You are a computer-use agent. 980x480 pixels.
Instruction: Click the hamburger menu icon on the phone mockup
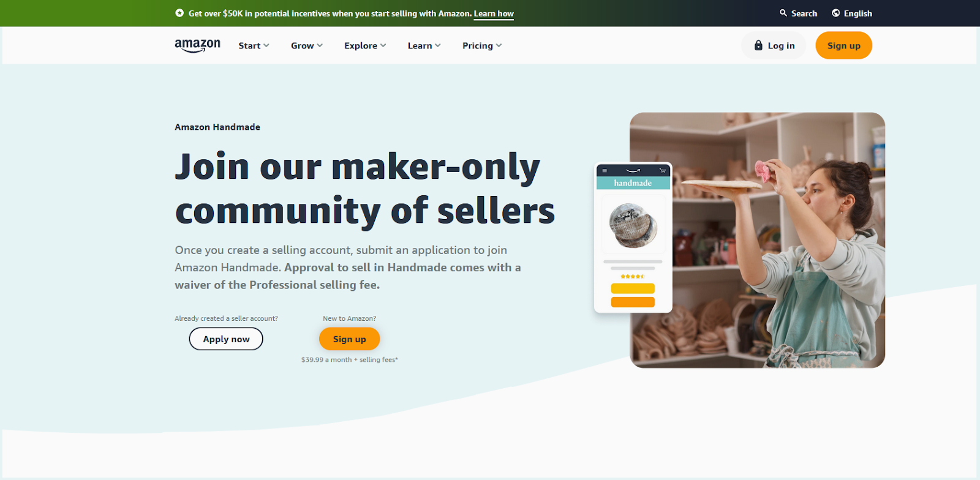(x=605, y=170)
